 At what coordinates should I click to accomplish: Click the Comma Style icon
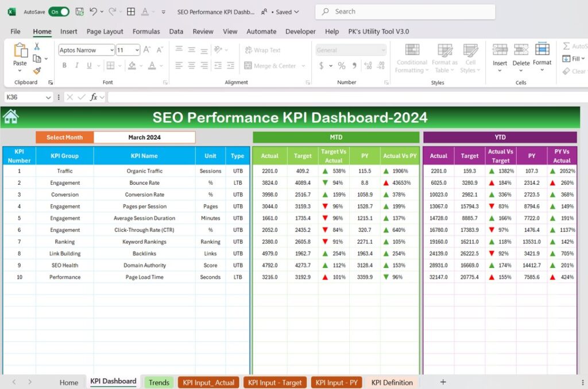coord(354,65)
